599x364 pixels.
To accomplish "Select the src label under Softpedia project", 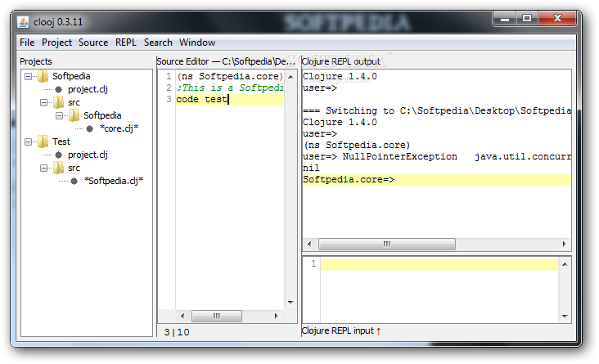I will coord(74,102).
